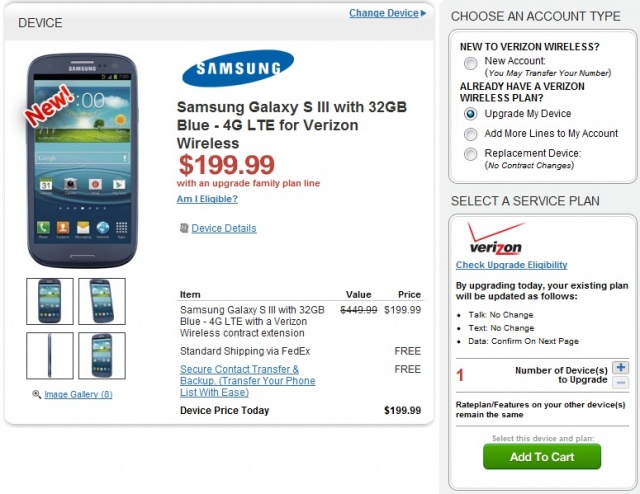Click the arrow next to Change Device
Image resolution: width=640 pixels, height=494 pixels.
point(423,13)
